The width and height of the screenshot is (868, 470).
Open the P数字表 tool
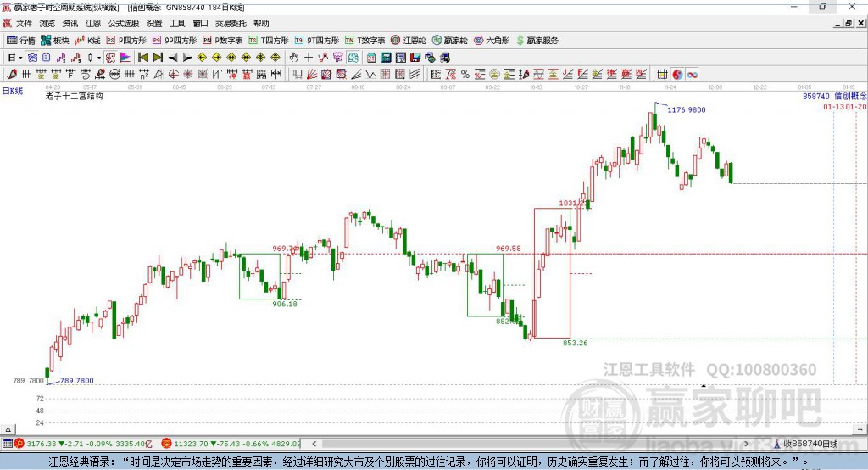223,41
